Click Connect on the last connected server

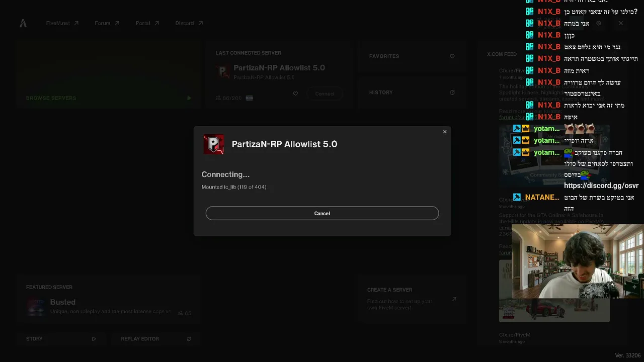(325, 94)
